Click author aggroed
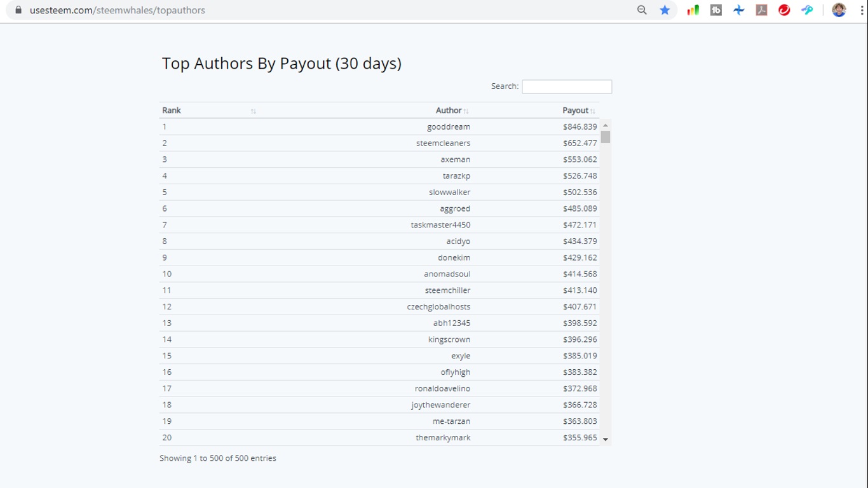 (455, 208)
